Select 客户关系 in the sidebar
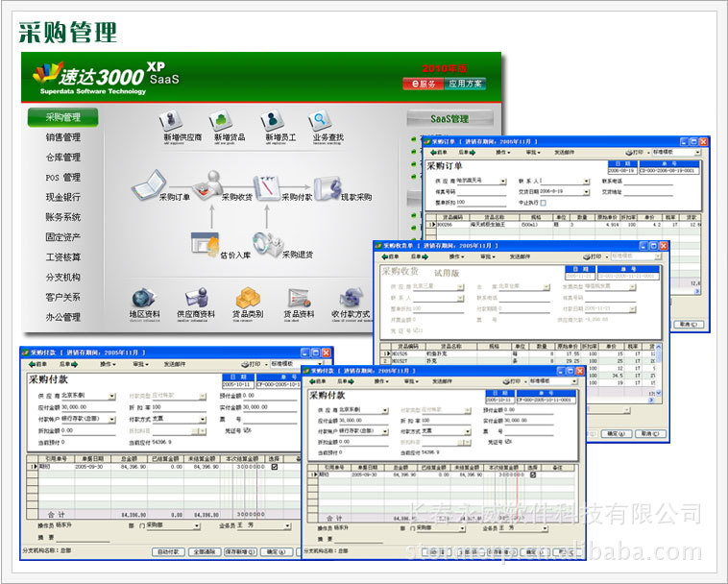 [62, 297]
